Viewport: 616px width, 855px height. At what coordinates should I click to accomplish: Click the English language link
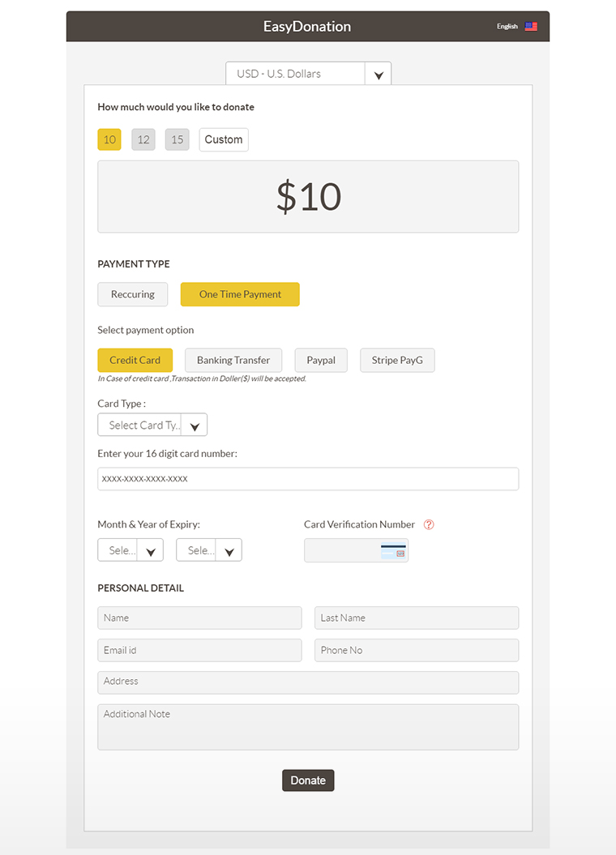507,26
